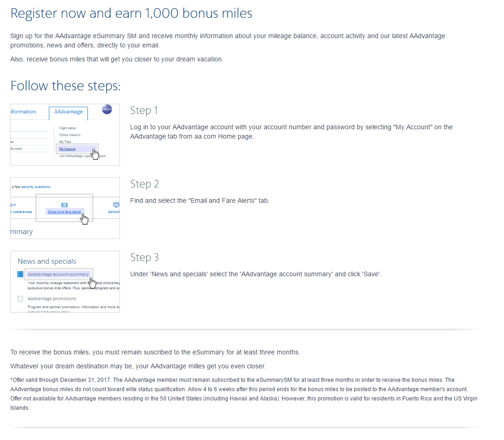This screenshot has width=504, height=440.
Task: Click Flight status entry in Step 1 image
Action: tap(67, 128)
